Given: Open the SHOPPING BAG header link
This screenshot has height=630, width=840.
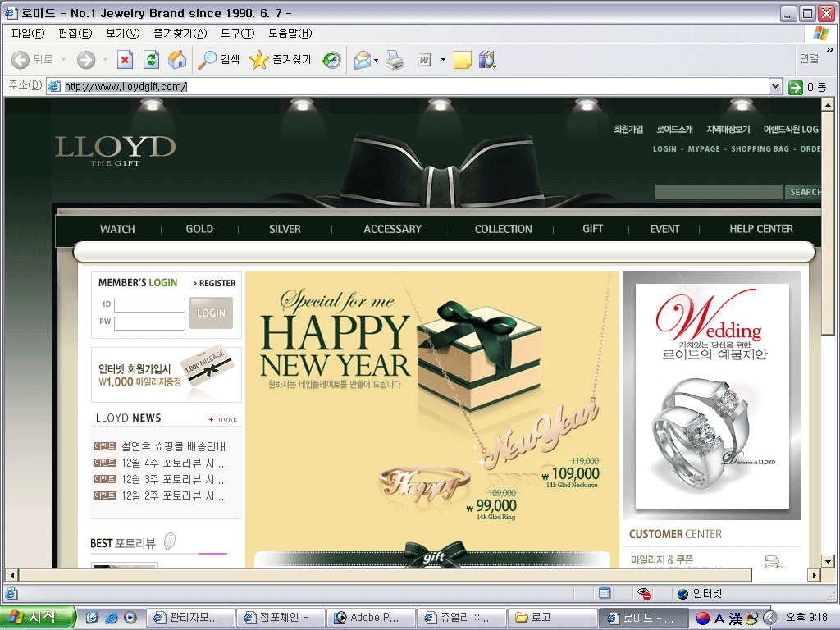Looking at the screenshot, I should click(760, 149).
